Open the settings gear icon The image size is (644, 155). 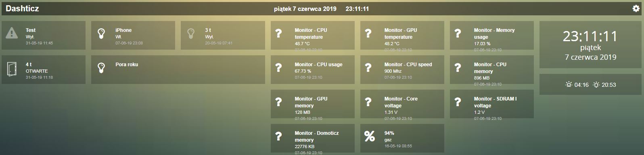(x=636, y=8)
